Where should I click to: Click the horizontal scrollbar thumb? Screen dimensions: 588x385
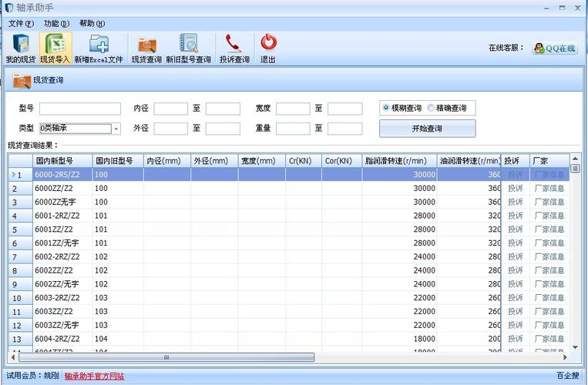(166, 357)
